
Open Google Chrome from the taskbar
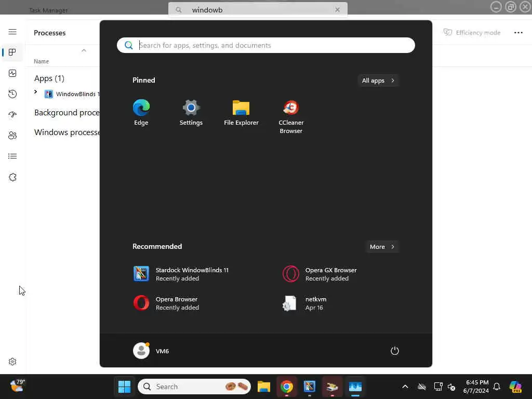[287, 387]
